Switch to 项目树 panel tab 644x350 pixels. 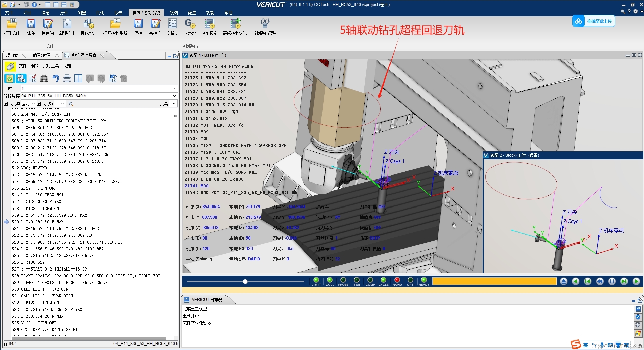coord(12,56)
